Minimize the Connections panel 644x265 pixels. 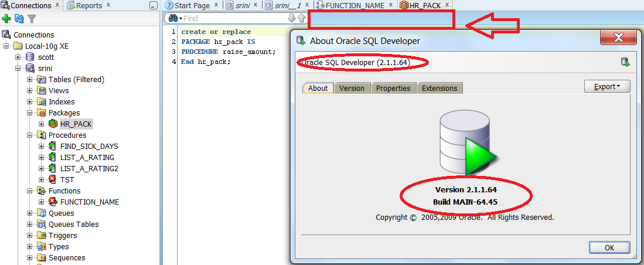(153, 6)
